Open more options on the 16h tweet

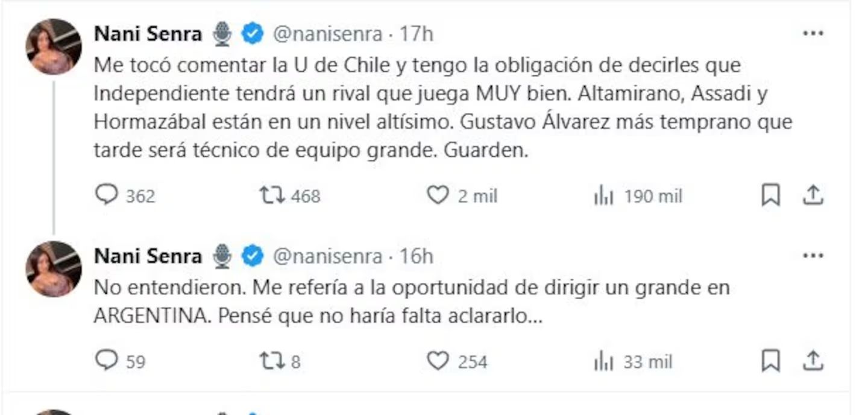(x=813, y=256)
